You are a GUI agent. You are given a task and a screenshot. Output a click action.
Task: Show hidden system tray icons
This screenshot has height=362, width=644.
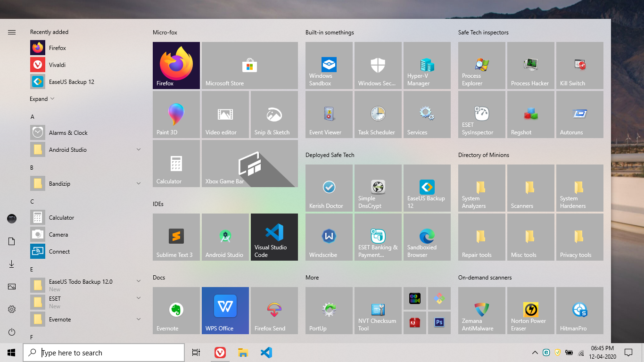535,353
